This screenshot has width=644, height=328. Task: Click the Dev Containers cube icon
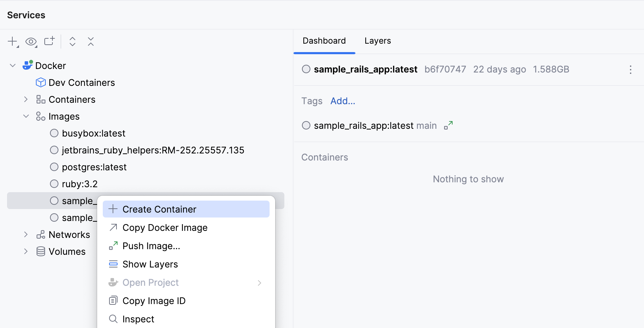click(40, 82)
